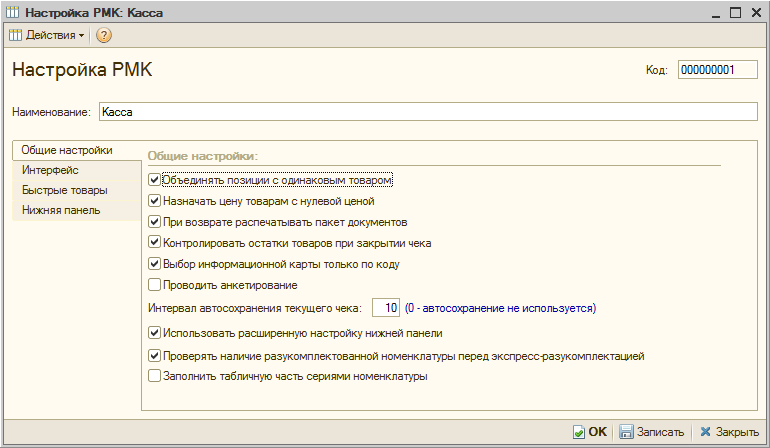The image size is (770, 448).
Task: Click the floppy disk save icon
Action: 626,432
